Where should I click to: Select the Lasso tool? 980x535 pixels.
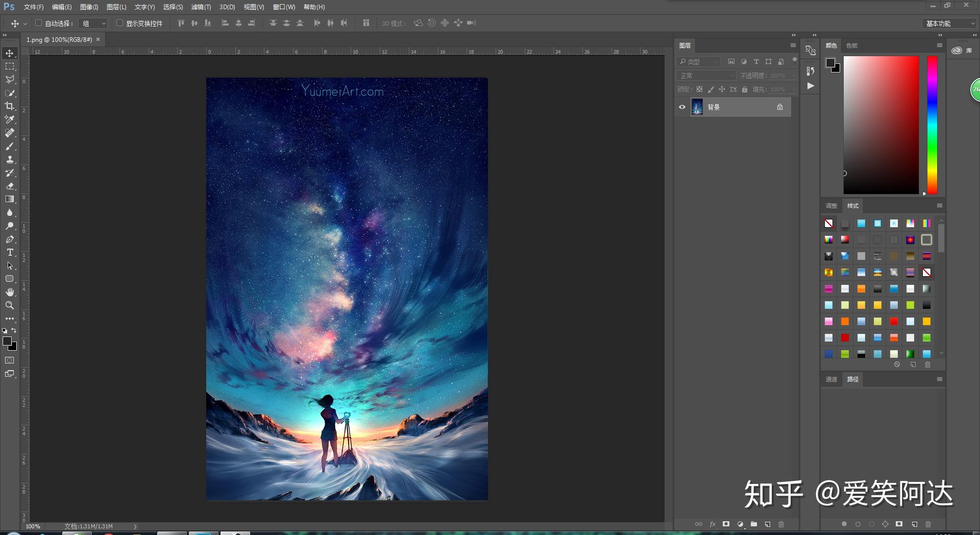10,80
